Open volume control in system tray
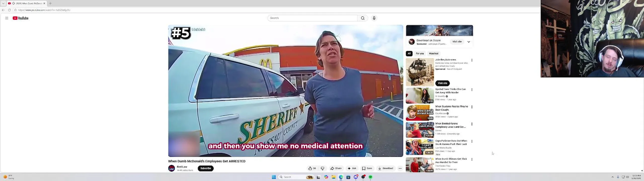Screen dimensions: 644x181 627,177
